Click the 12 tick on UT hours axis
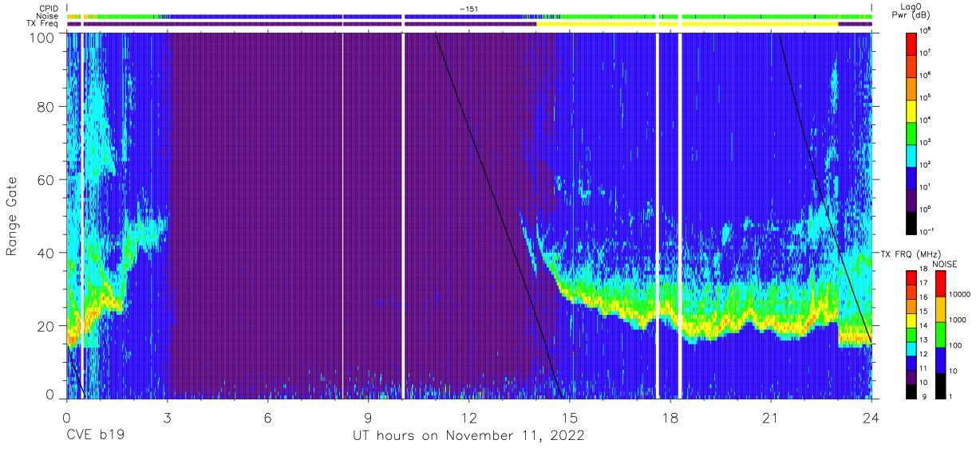Image resolution: width=980 pixels, height=452 pixels. coord(468,416)
